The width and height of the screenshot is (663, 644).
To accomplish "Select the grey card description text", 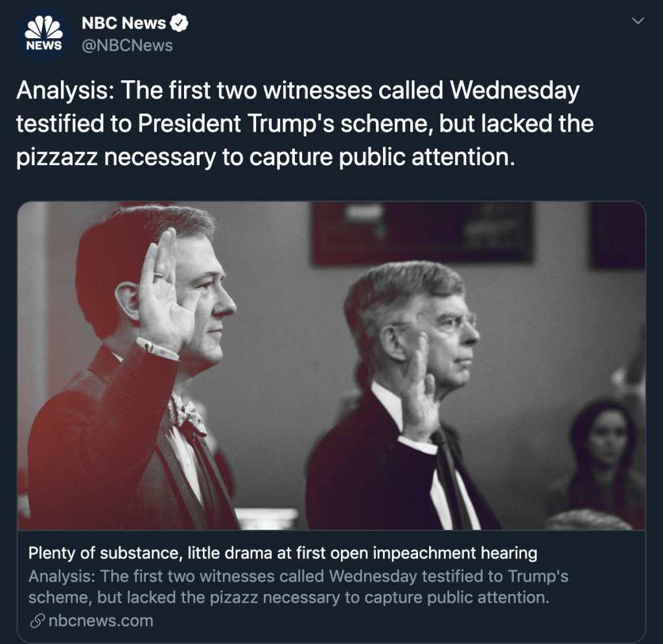I will tap(298, 587).
